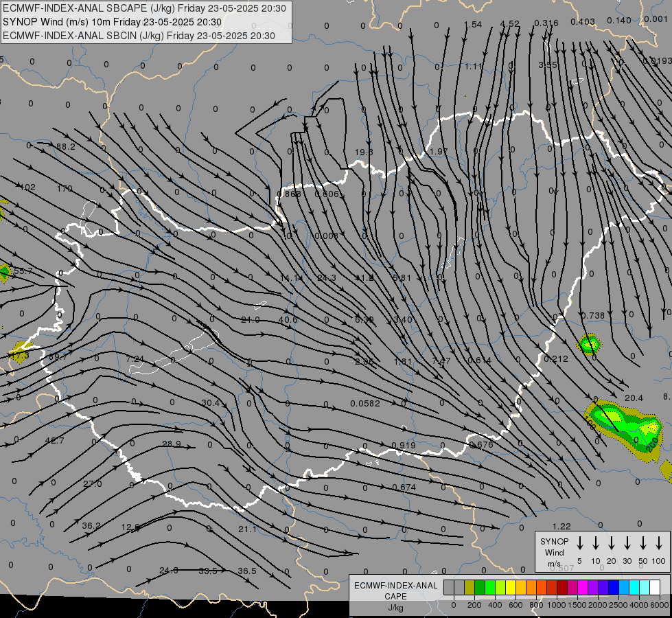Click the '200' contour label on CAPE patch

[x=652, y=445]
